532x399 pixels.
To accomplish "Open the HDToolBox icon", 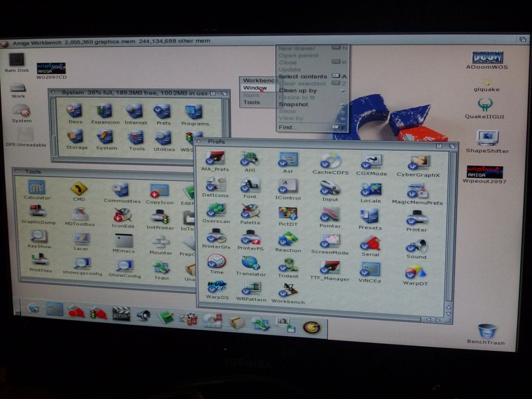I will (x=79, y=214).
